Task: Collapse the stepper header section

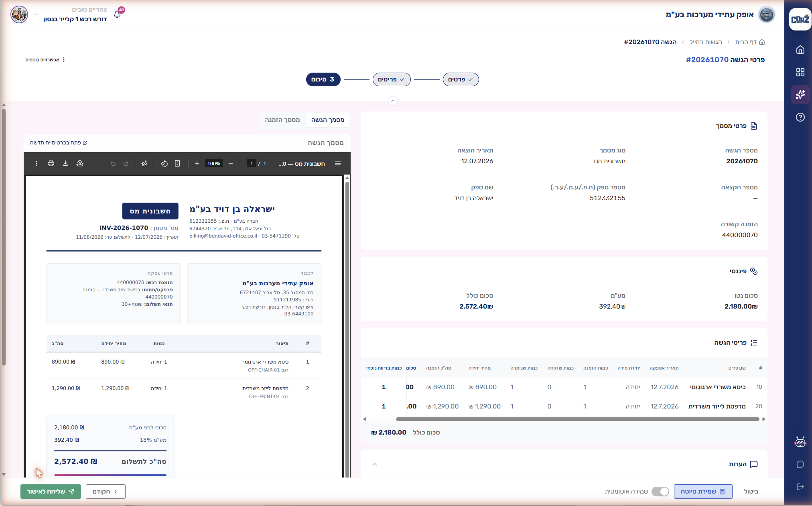Action: 393,101
